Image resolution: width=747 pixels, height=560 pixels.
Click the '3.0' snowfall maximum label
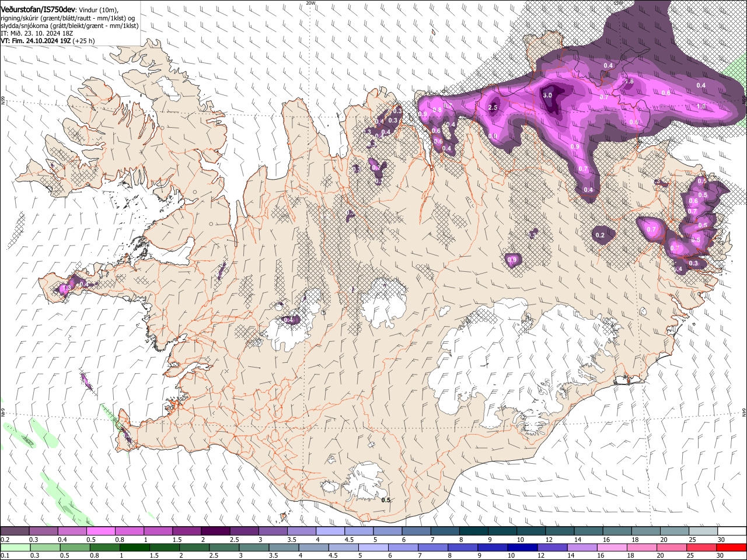tap(547, 95)
